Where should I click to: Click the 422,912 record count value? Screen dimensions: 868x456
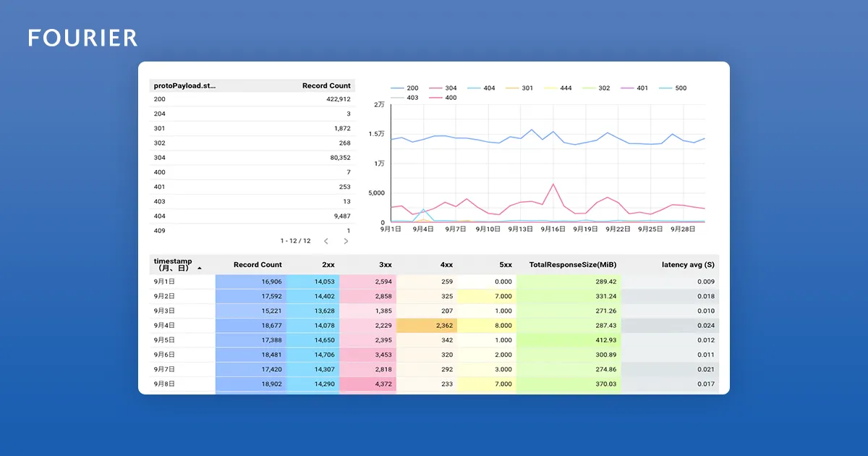click(x=339, y=99)
